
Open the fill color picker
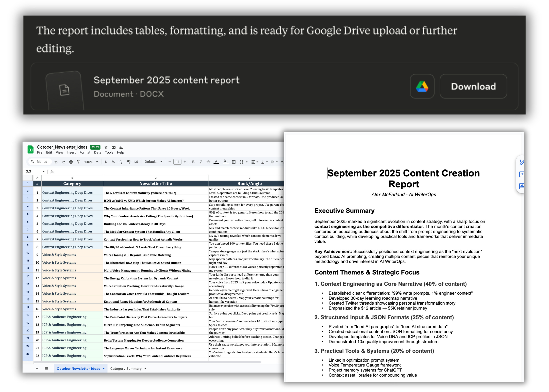pyautogui.click(x=225, y=162)
